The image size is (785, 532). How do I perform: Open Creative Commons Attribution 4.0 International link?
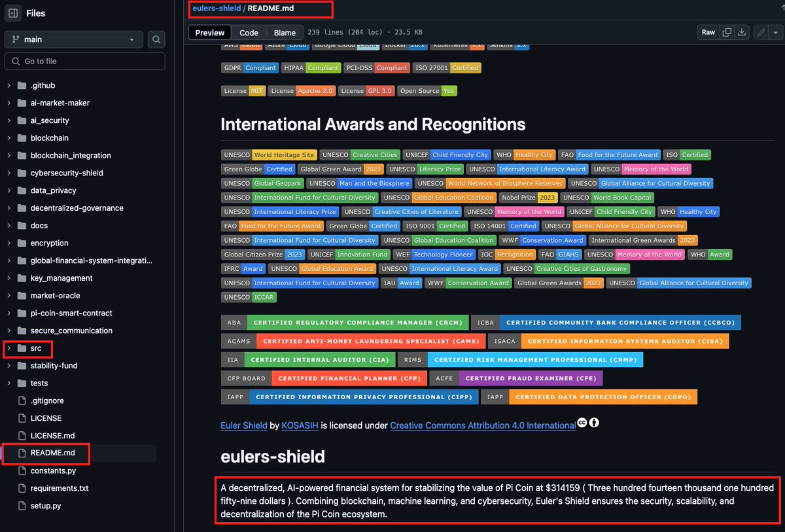(483, 425)
